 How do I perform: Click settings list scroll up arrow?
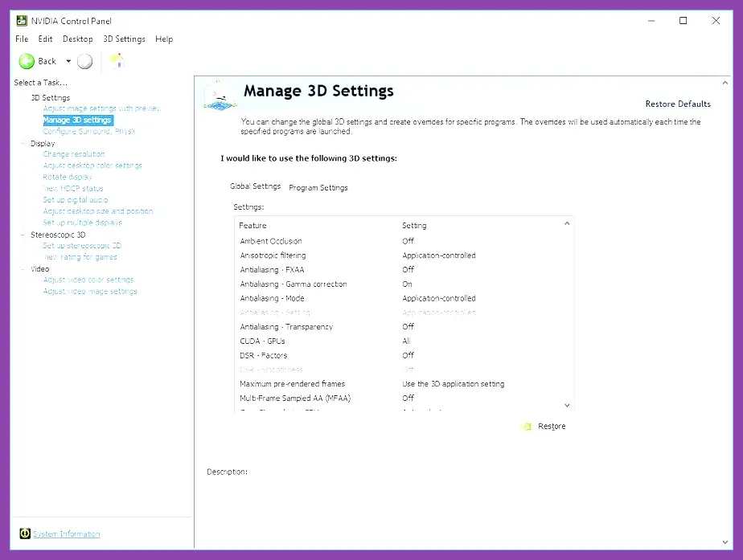click(567, 223)
